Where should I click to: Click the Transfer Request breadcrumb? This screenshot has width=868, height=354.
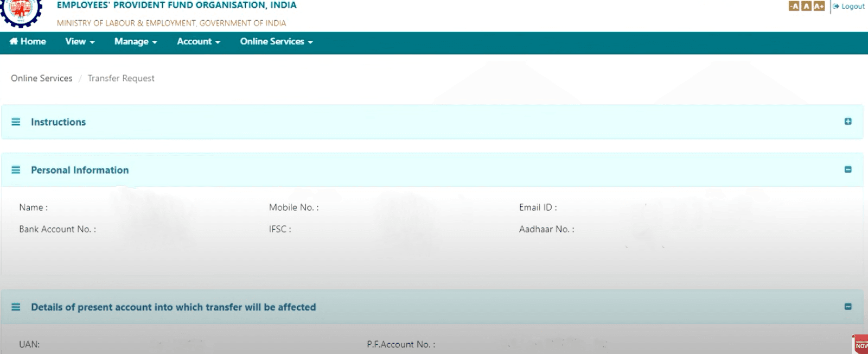(121, 78)
